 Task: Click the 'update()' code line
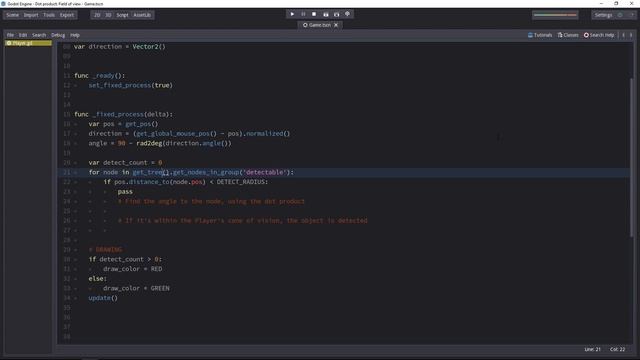103,298
